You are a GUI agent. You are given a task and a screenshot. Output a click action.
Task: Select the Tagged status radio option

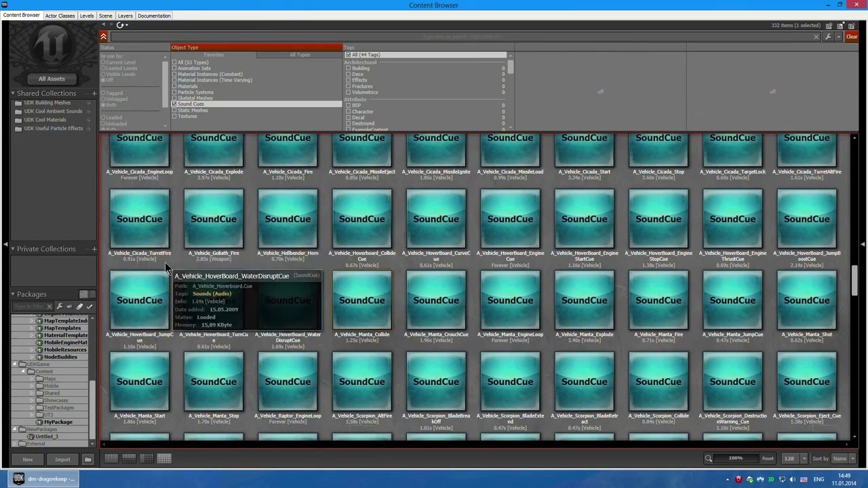[103, 93]
